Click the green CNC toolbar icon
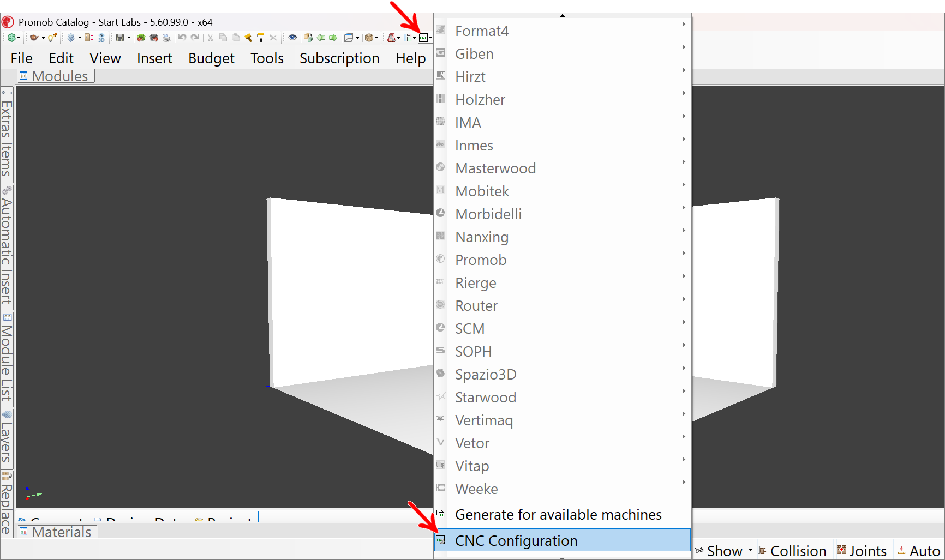This screenshot has height=560, width=945. pos(423,38)
